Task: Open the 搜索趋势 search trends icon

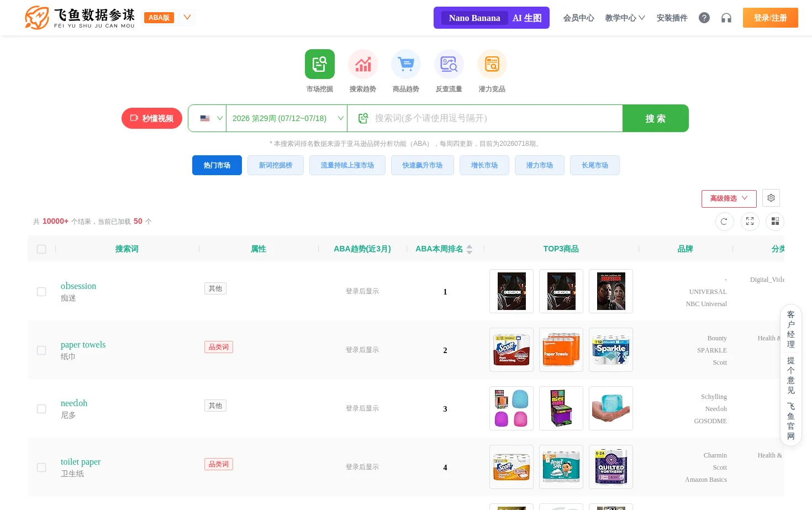Action: 363,64
